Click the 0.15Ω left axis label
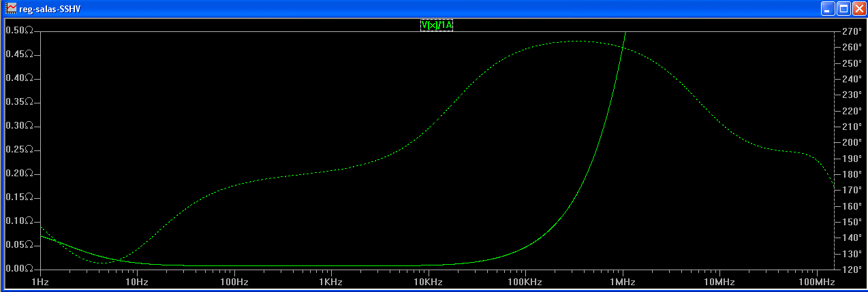868x292 pixels. pos(19,197)
